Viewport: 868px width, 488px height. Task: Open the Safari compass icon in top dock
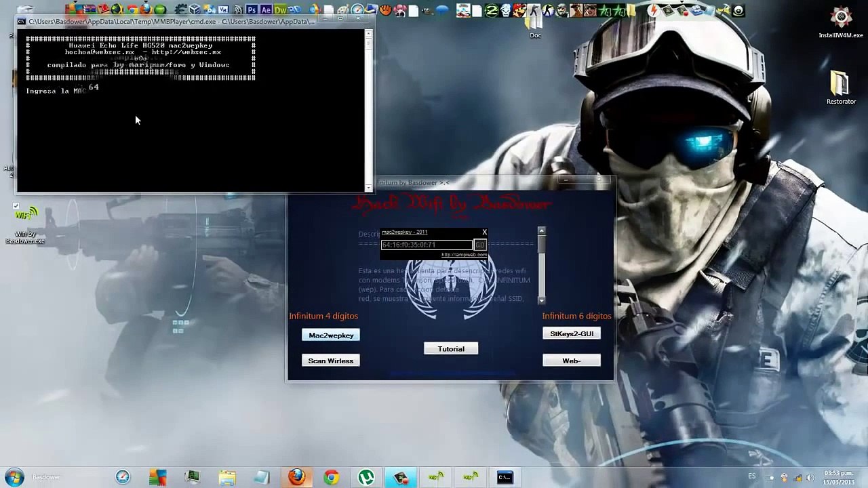(x=357, y=10)
